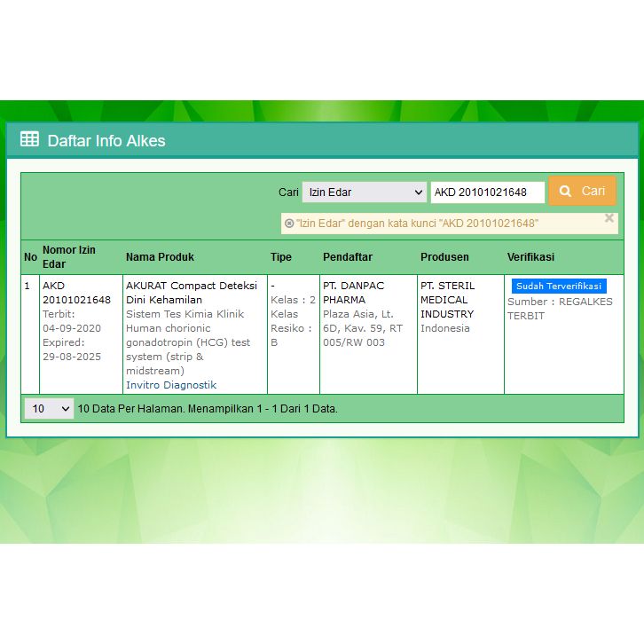Click registrant name PT. DANPAC PHARMA

click(353, 293)
